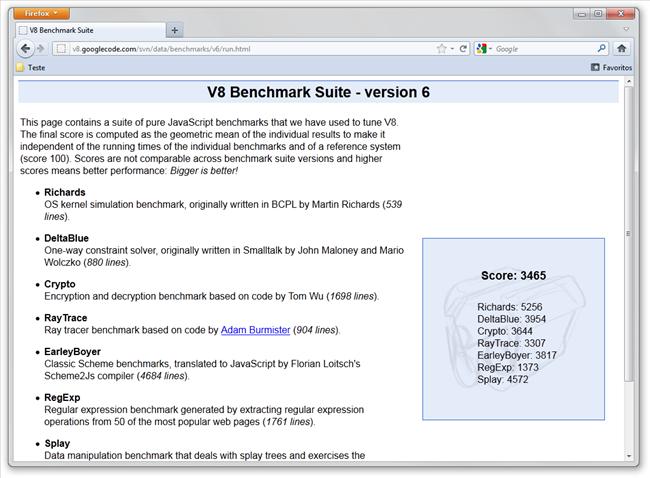This screenshot has height=478, width=650.
Task: Open a new tab with the plus button
Action: point(175,30)
